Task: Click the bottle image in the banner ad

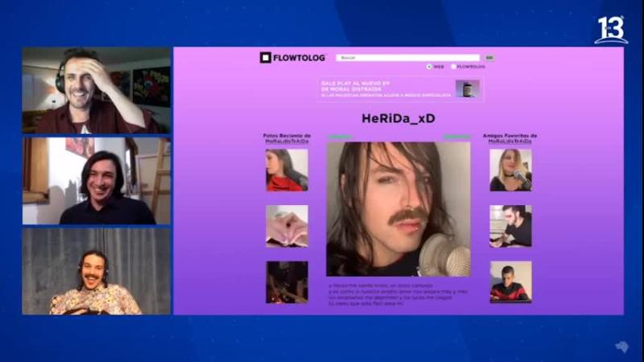Action: (466, 88)
